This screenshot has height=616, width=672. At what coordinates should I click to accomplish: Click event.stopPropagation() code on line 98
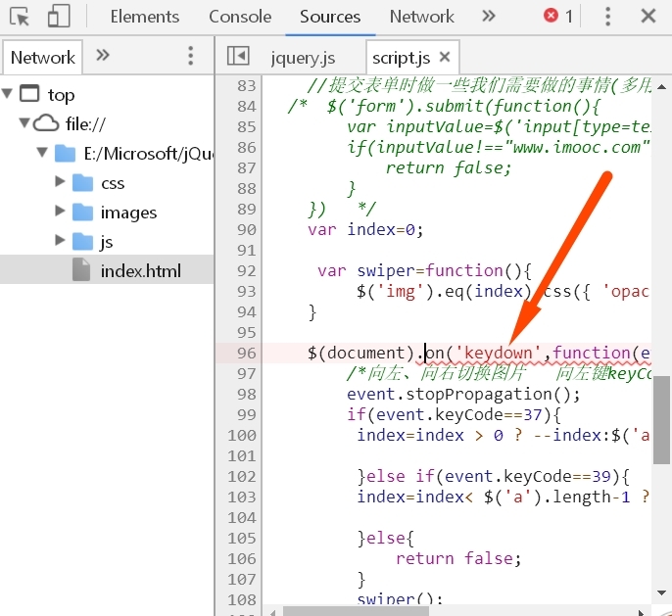(463, 394)
